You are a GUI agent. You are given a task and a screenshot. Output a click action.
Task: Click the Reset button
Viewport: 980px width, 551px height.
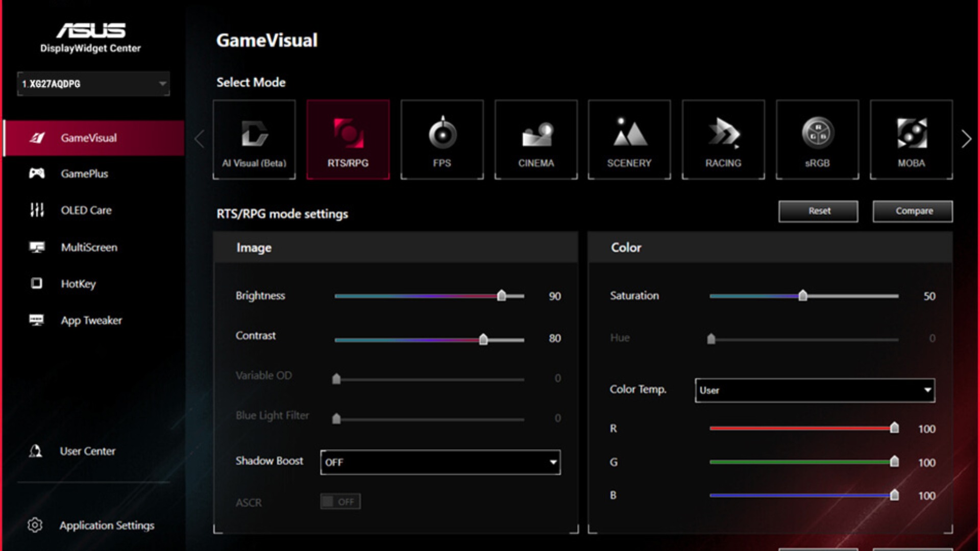pos(818,211)
